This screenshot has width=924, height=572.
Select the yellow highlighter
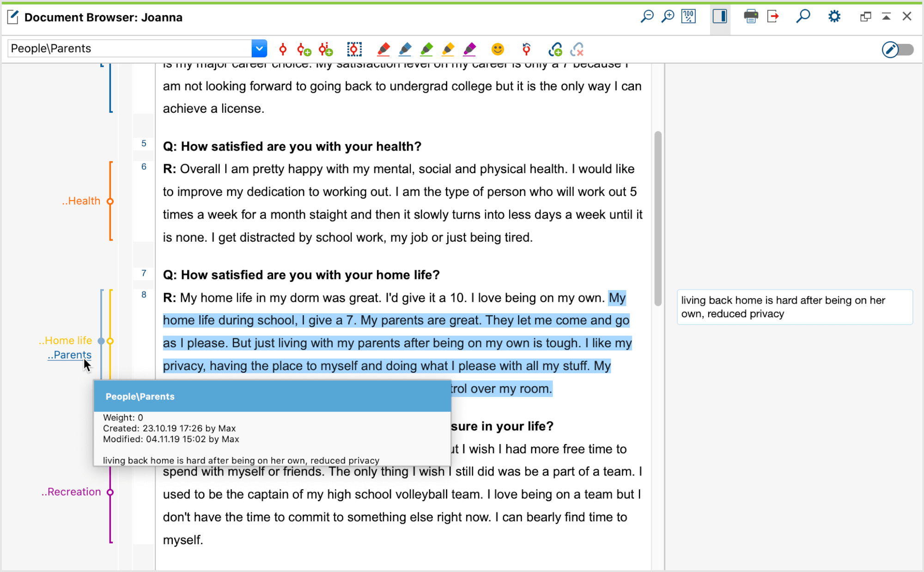(448, 49)
